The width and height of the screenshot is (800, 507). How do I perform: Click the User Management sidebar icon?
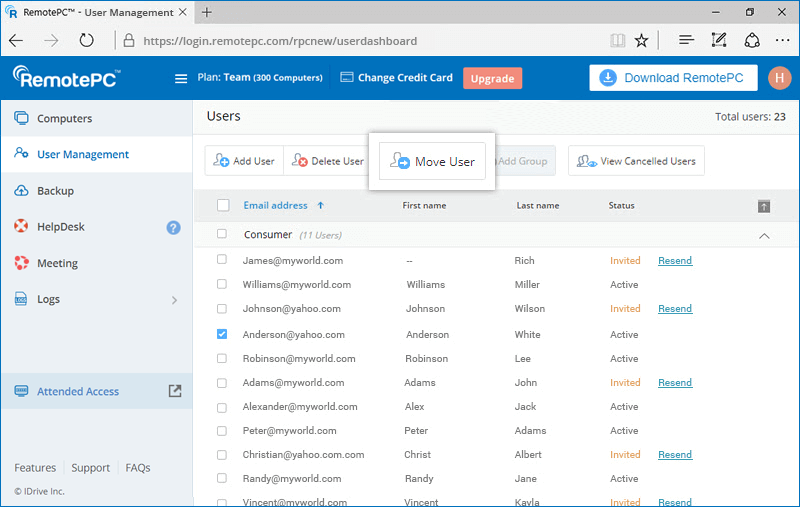point(21,153)
